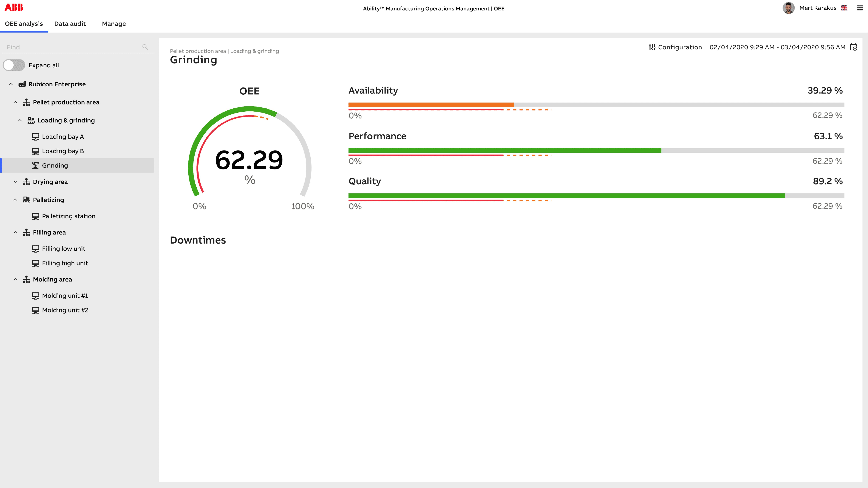Click the UK flag language icon
Image resolution: width=868 pixels, height=488 pixels.
[x=844, y=8]
